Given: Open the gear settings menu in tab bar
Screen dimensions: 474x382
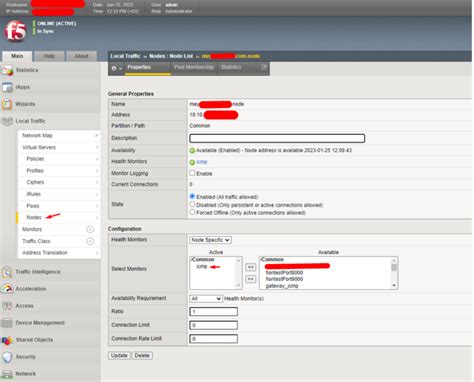Looking at the screenshot, I should (x=116, y=68).
